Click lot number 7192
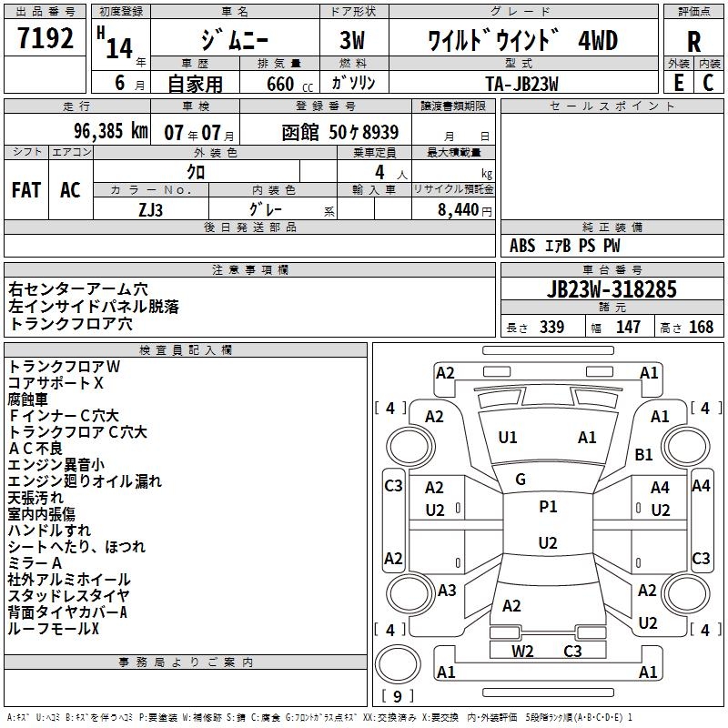This screenshot has height=728, width=728. 45,38
